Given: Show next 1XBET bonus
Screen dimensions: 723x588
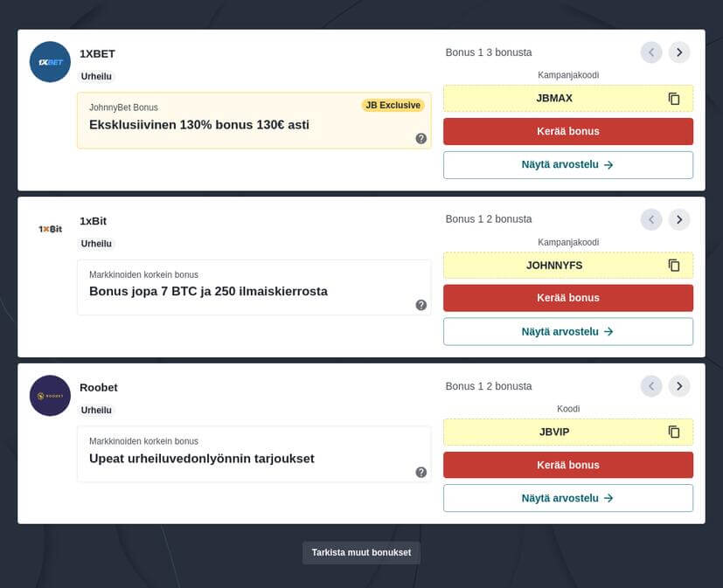Looking at the screenshot, I should [x=679, y=52].
